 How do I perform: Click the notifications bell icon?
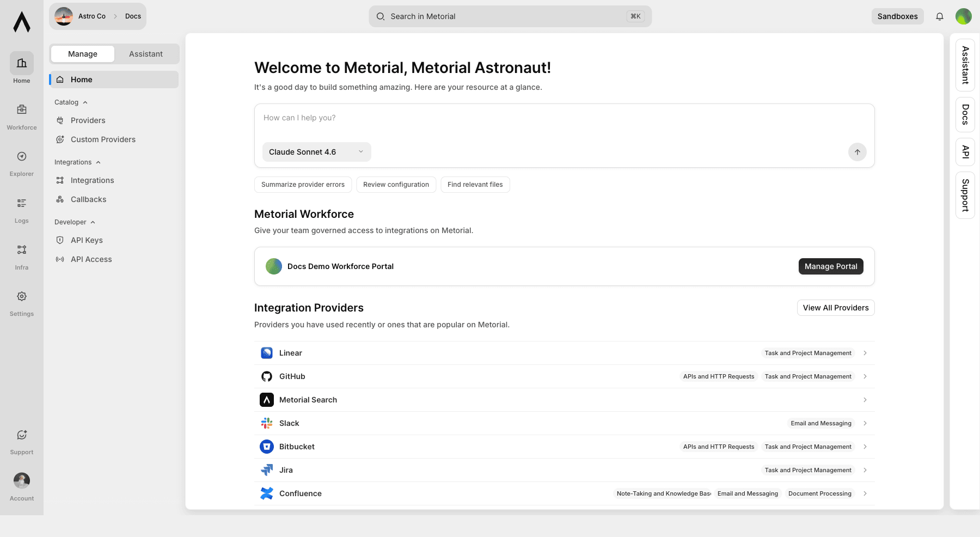940,16
